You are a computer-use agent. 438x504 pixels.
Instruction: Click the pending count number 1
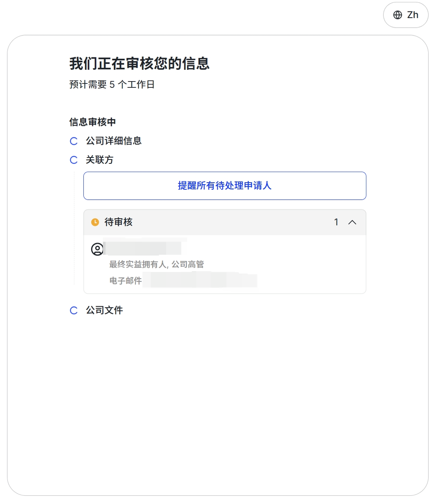pos(336,222)
